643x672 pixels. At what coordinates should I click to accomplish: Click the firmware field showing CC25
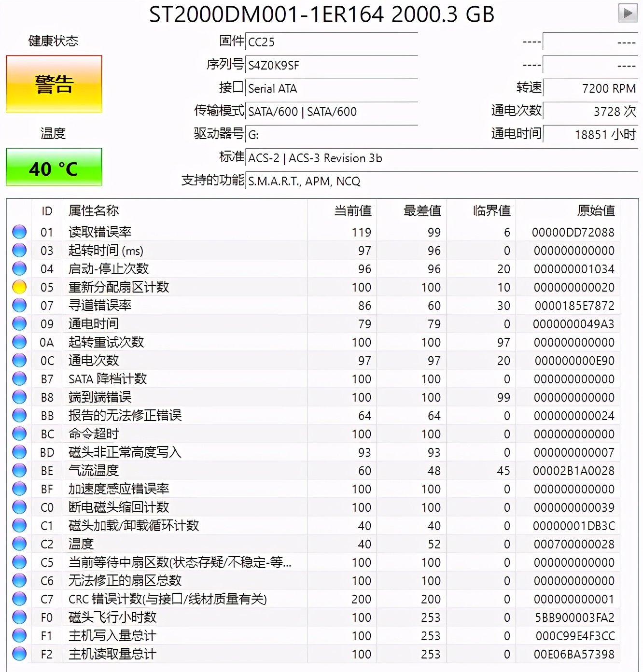pyautogui.click(x=332, y=42)
